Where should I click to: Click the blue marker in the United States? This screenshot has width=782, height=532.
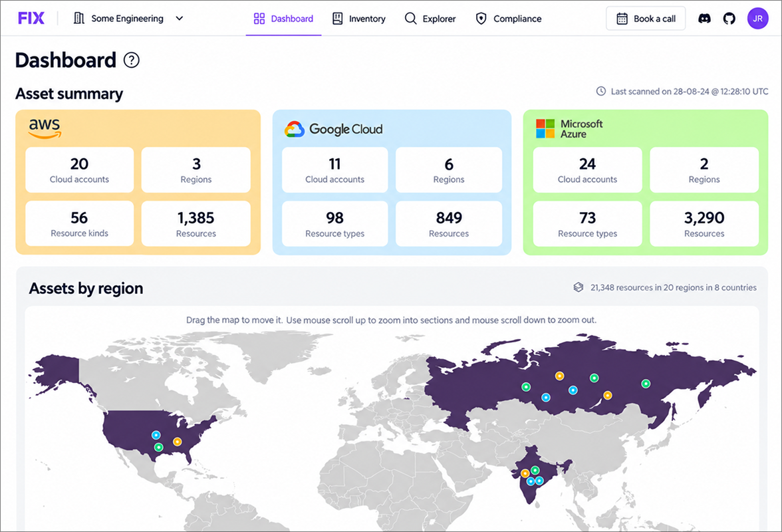pyautogui.click(x=156, y=436)
